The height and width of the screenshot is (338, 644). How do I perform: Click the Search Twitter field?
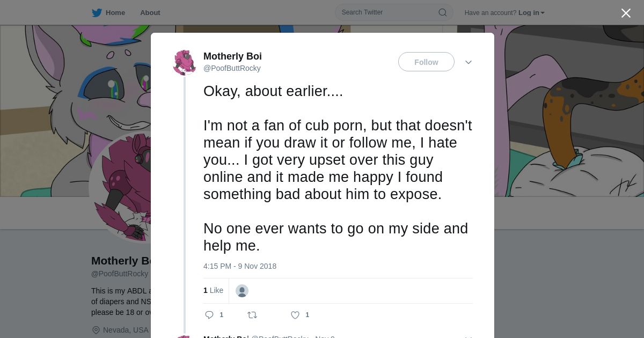387,12
